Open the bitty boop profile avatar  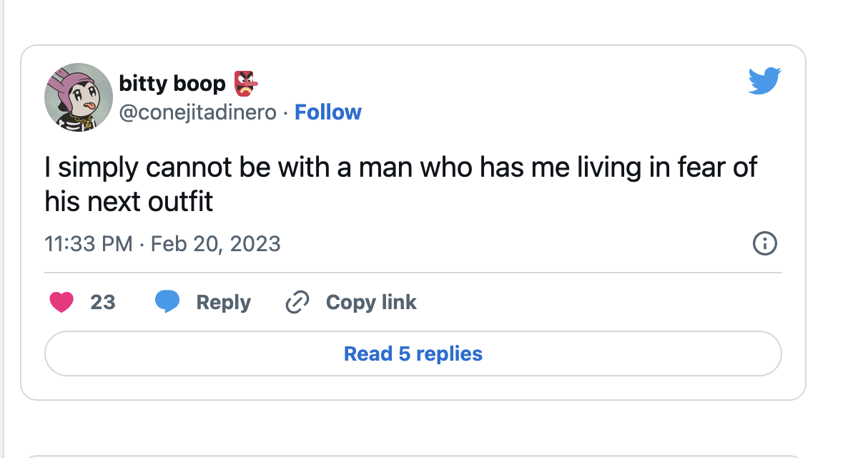click(79, 97)
